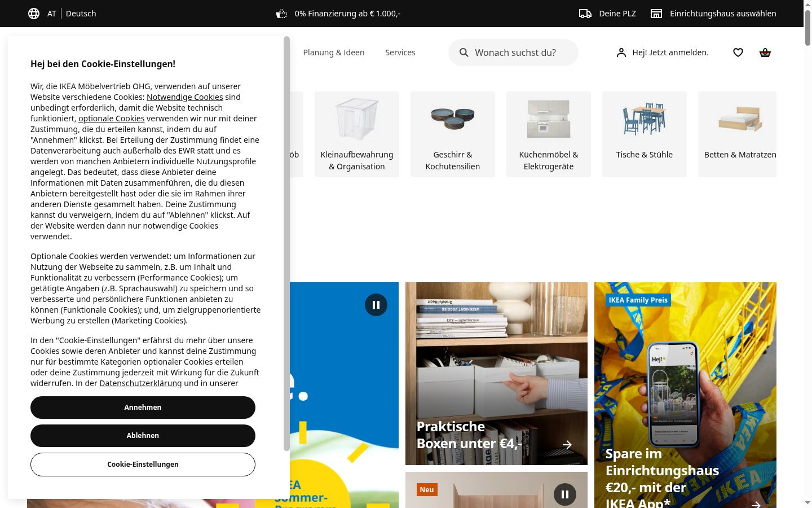
Task: Open the AT country selector
Action: coord(52,14)
